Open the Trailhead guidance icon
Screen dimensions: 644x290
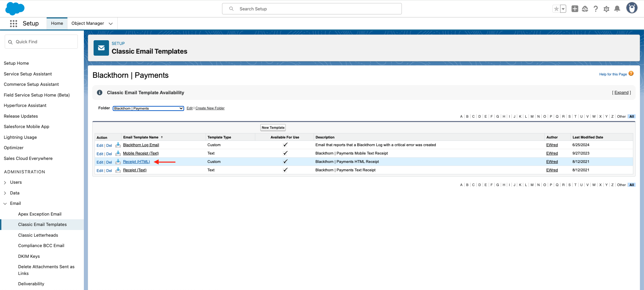585,9
